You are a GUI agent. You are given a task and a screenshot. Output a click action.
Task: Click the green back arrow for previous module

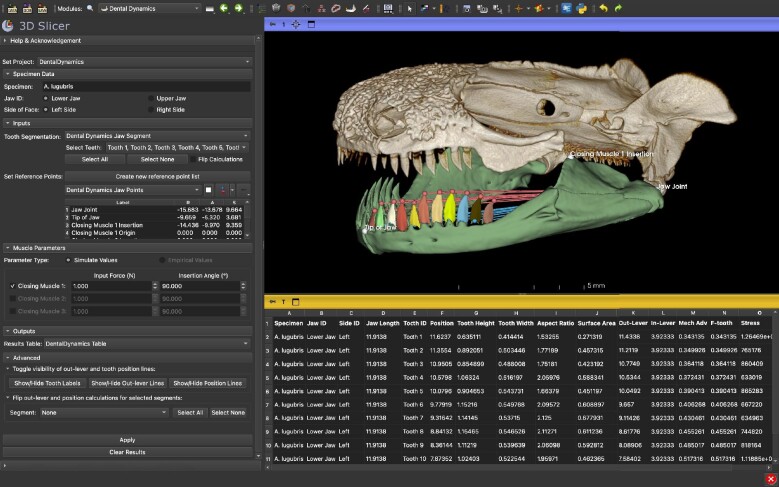224,8
